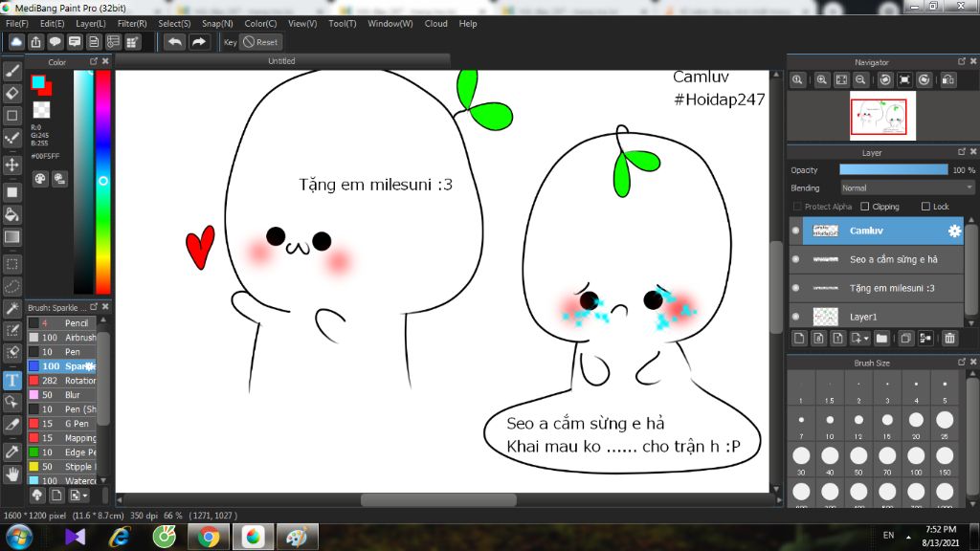
Task: Click the transparent color swatch
Action: [x=41, y=110]
